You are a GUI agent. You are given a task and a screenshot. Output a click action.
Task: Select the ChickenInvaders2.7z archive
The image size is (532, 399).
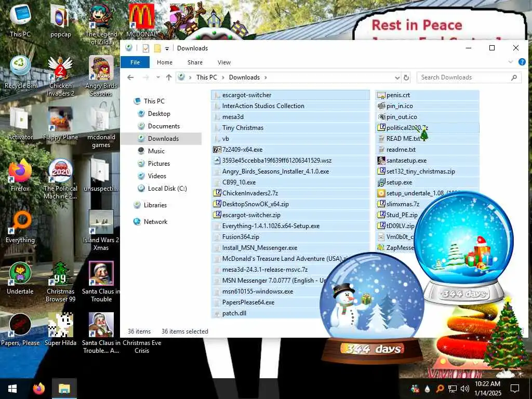tap(290, 193)
